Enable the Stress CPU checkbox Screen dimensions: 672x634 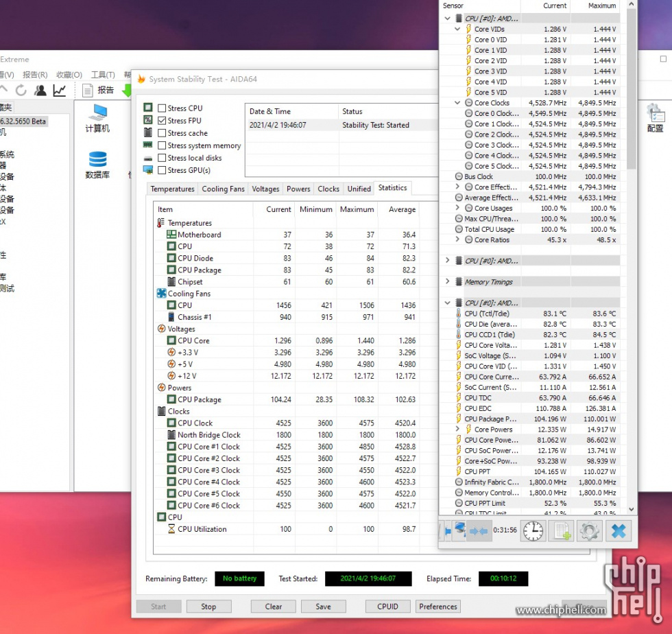click(x=162, y=108)
